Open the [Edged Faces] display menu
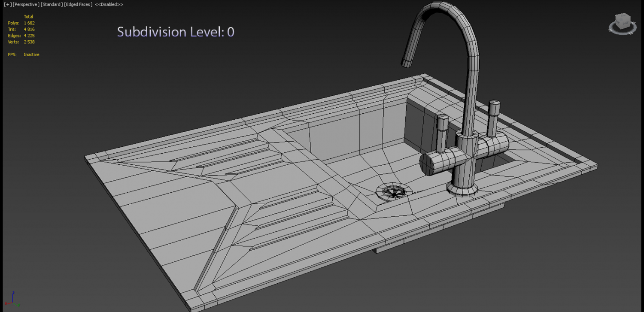Screen dimensions: 644x312 tap(78, 4)
